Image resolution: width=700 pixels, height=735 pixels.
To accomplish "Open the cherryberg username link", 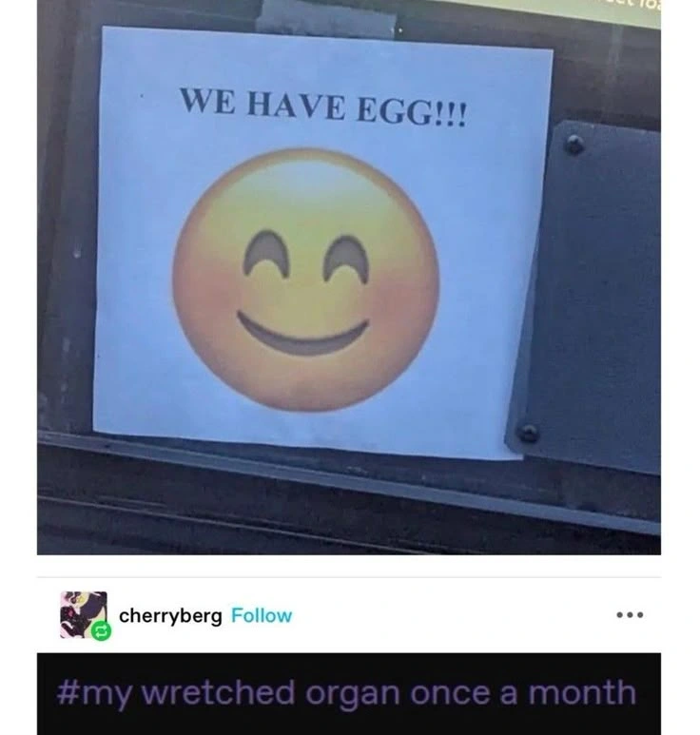I will pos(170,616).
